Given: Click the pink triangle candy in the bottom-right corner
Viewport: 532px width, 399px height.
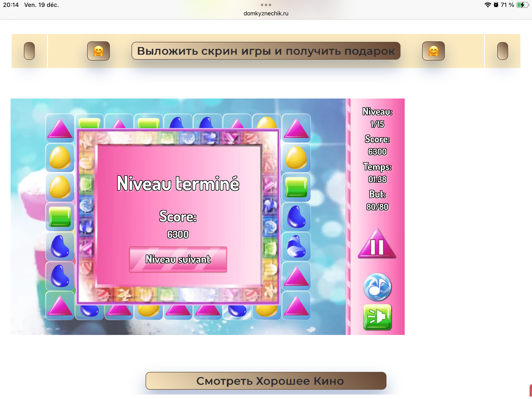Looking at the screenshot, I should tap(296, 305).
